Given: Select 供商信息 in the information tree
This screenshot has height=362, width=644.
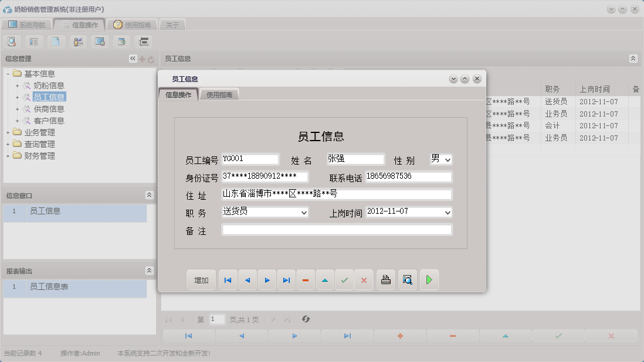Looking at the screenshot, I should (x=50, y=109).
